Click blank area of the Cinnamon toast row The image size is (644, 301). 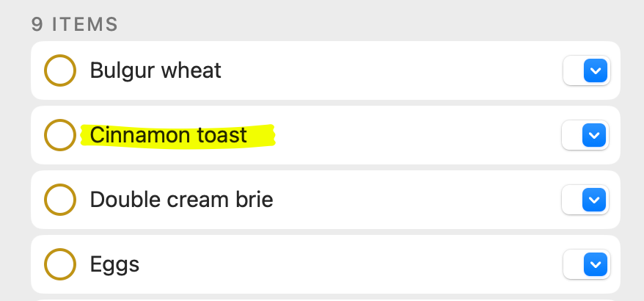coord(411,135)
